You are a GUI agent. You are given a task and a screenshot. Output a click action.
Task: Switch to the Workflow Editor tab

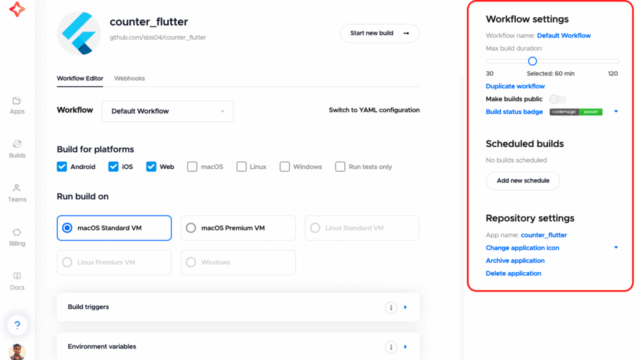point(80,78)
